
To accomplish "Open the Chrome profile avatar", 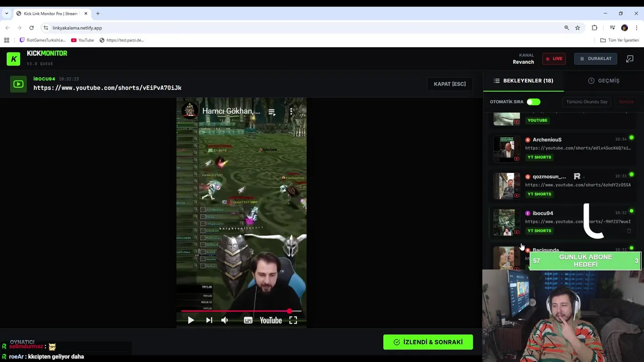I will tap(624, 28).
